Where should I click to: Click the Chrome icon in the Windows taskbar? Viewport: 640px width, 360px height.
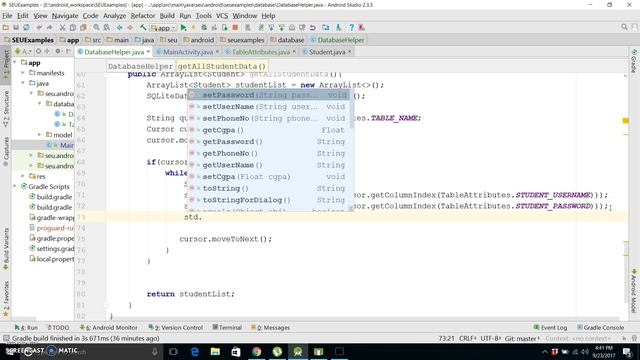pyautogui.click(x=256, y=351)
